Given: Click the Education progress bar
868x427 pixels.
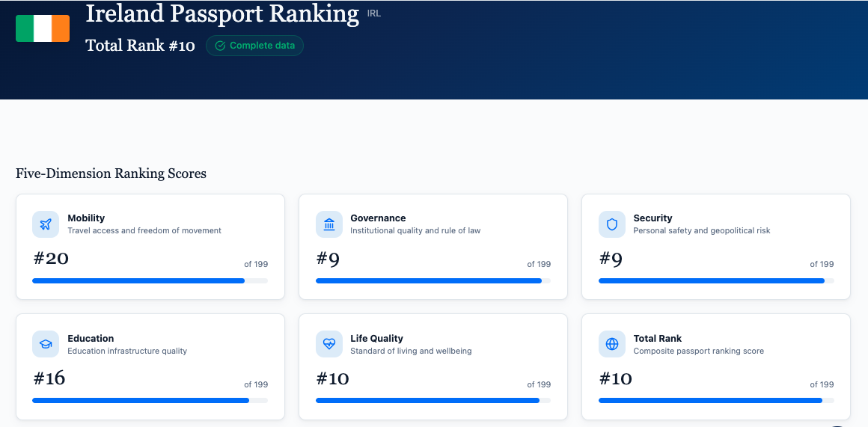Looking at the screenshot, I should 150,401.
